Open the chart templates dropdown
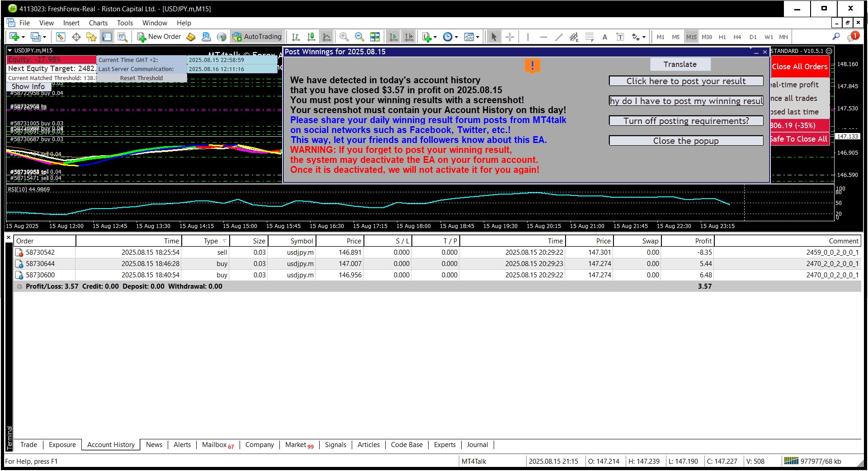Screen dimensions: 868x471 477,37
